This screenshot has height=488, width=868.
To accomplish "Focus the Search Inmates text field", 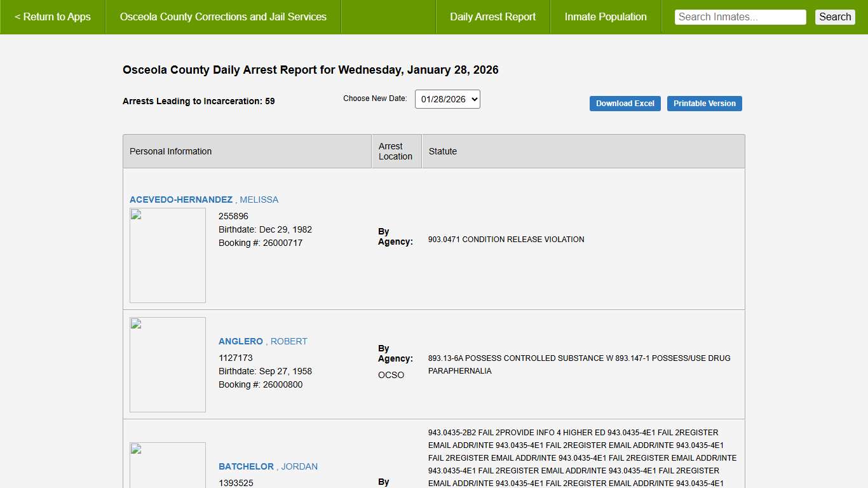I will point(740,17).
